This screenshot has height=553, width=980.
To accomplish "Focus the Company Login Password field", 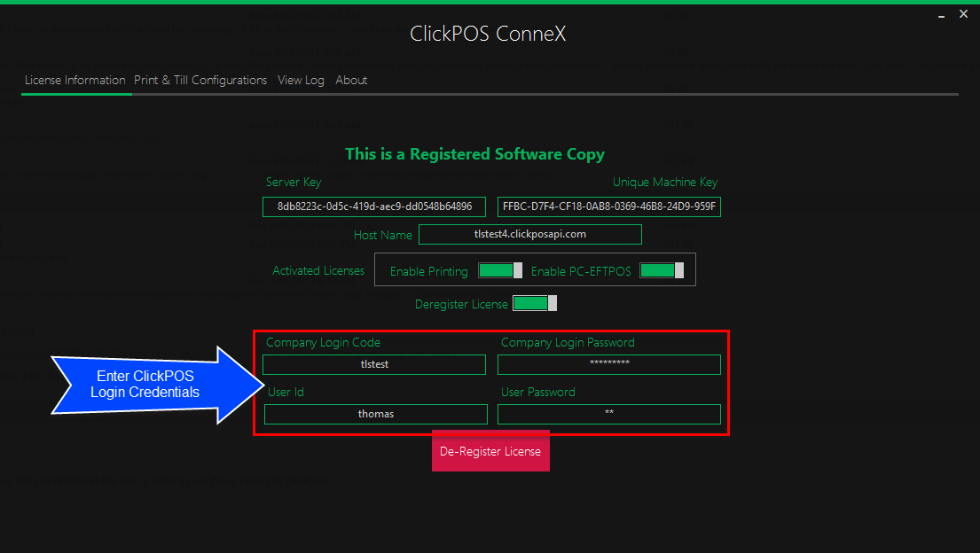I will (608, 364).
